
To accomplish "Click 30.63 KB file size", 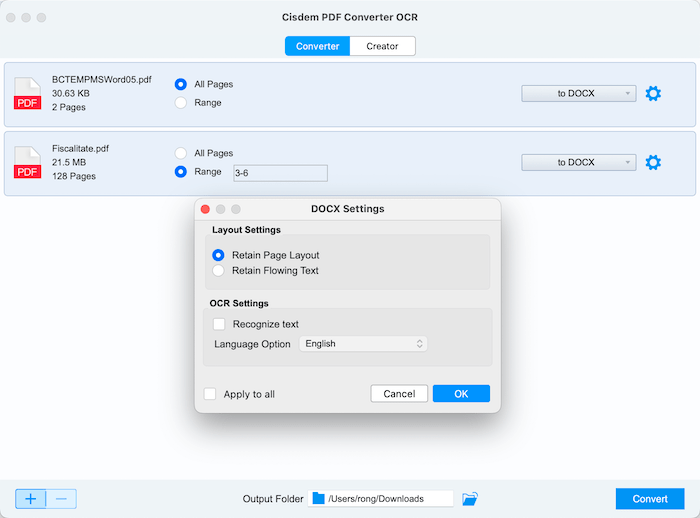I will click(x=71, y=93).
